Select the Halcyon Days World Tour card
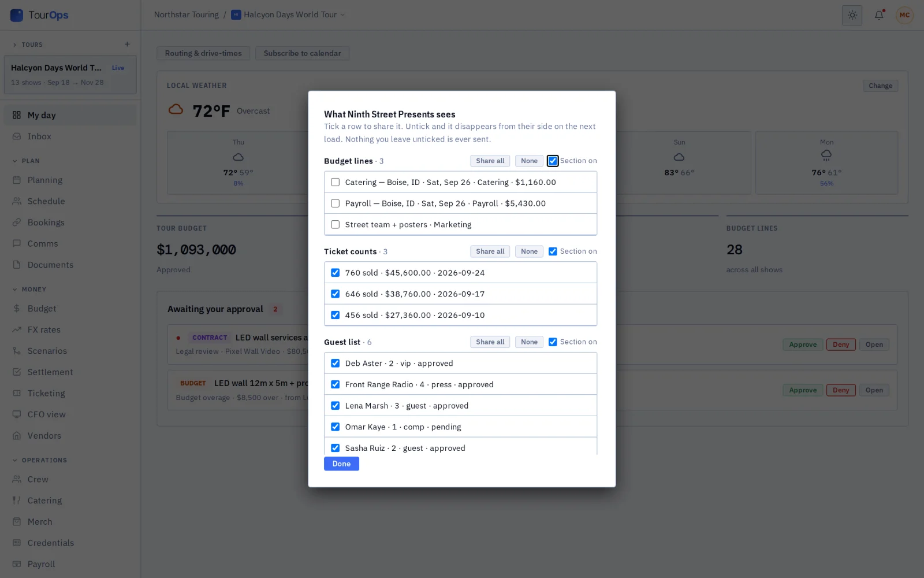This screenshot has width=924, height=578. [x=70, y=75]
